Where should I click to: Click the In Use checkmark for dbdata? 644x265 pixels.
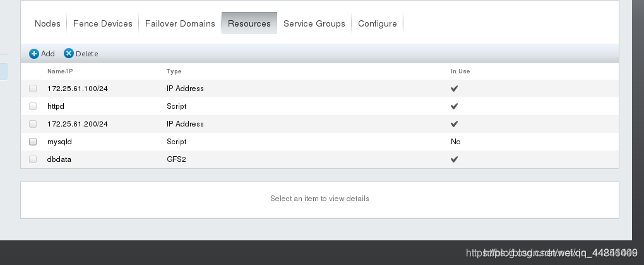454,159
